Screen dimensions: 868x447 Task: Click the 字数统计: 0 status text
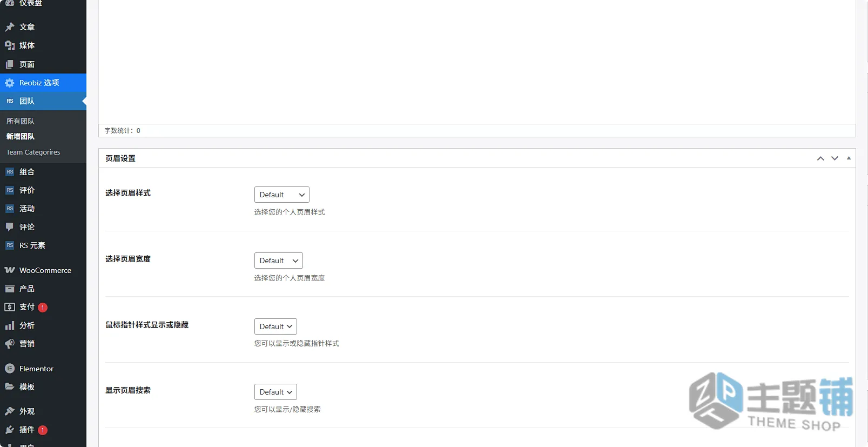(123, 131)
